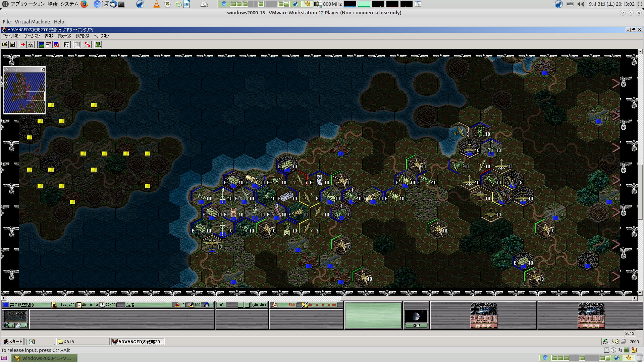
Task: Open the terminal launcher in top panel
Action: click(x=121, y=4)
